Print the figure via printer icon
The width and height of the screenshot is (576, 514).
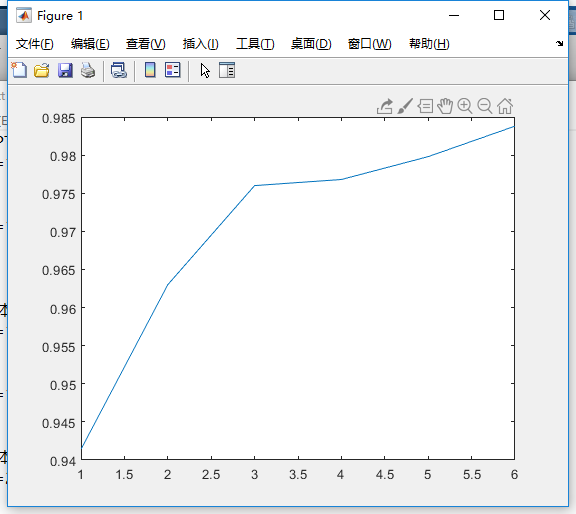[x=88, y=70]
